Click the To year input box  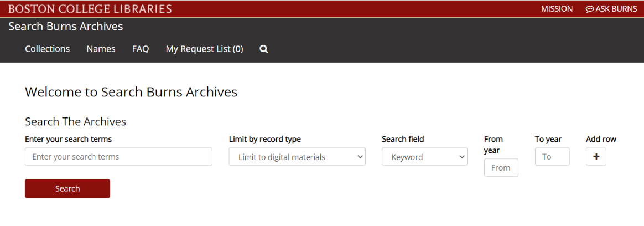click(552, 157)
